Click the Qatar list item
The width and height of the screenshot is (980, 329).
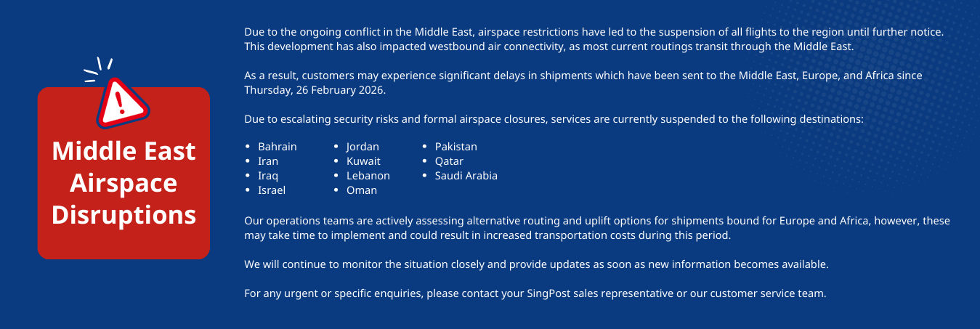click(449, 161)
